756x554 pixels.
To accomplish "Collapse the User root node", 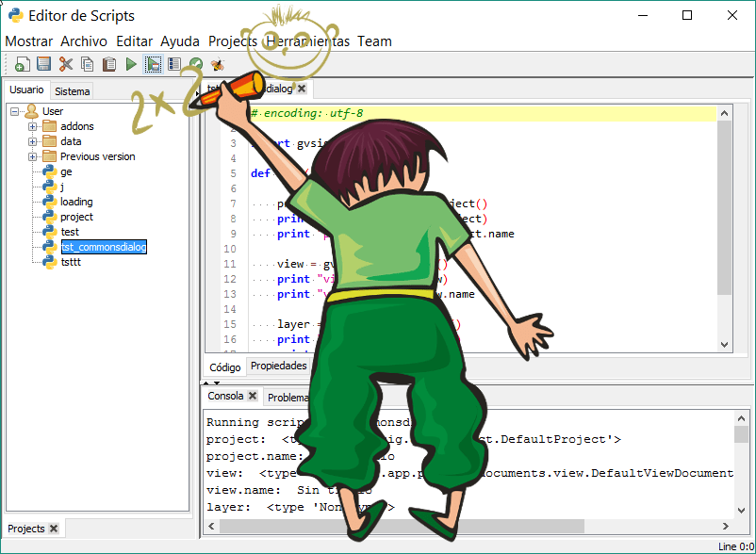I will (15, 111).
